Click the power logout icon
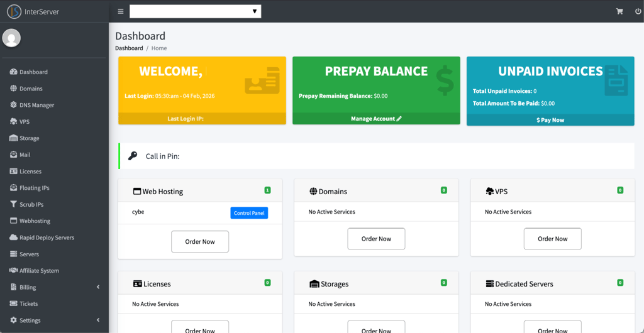The image size is (644, 333). click(638, 11)
